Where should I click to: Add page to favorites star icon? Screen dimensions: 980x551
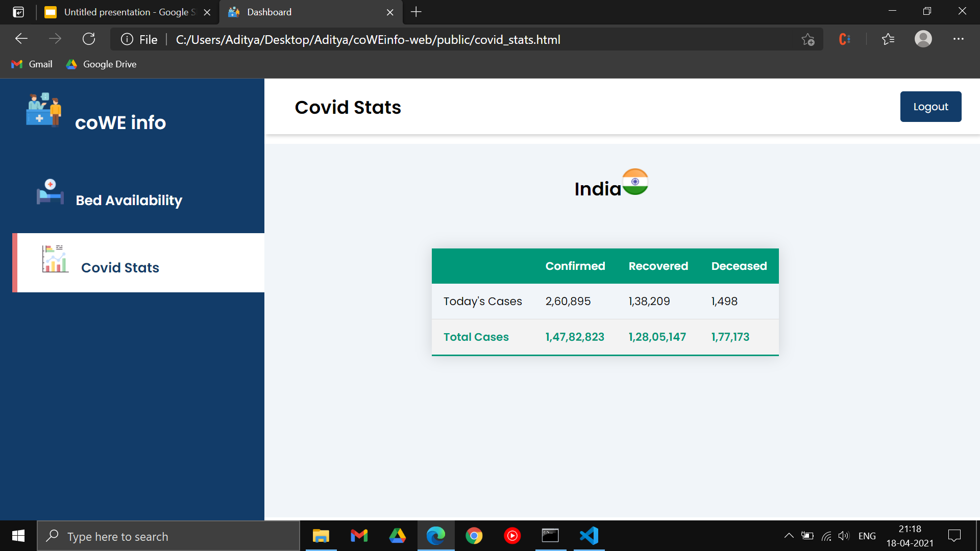pyautogui.click(x=807, y=39)
